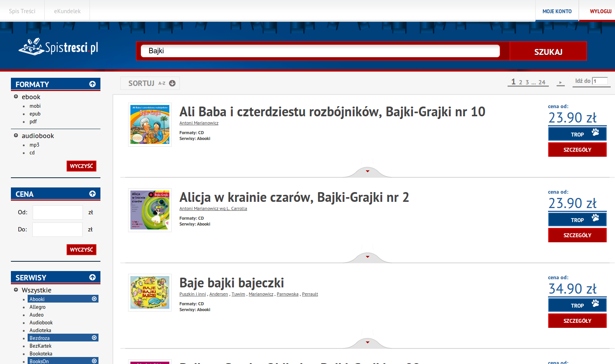The height and width of the screenshot is (364, 615).
Task: Remove the Abooki filter with x icon
Action: [94, 299]
